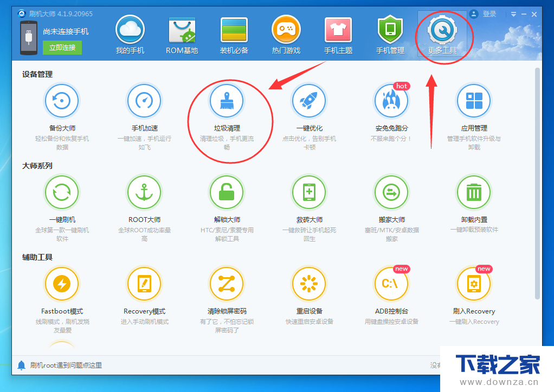Switch to 我的手机 tab

click(x=130, y=35)
